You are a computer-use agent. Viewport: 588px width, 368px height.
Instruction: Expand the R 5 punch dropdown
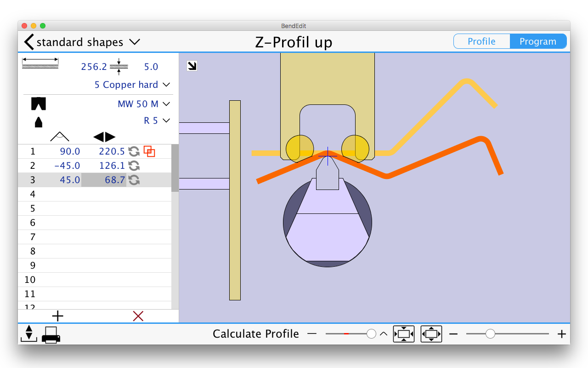coord(157,121)
